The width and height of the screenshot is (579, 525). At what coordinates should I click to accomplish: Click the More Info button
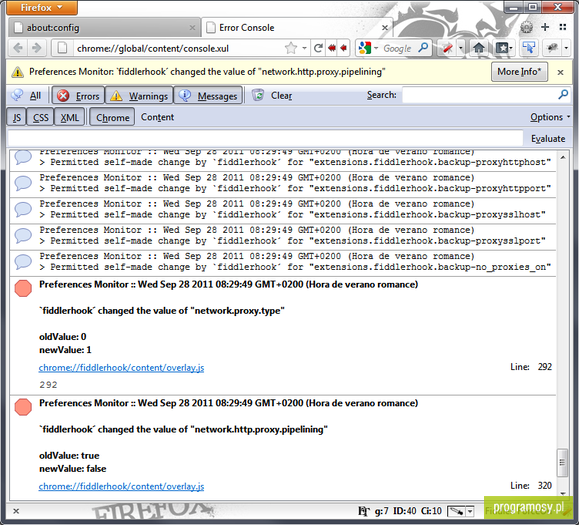519,72
